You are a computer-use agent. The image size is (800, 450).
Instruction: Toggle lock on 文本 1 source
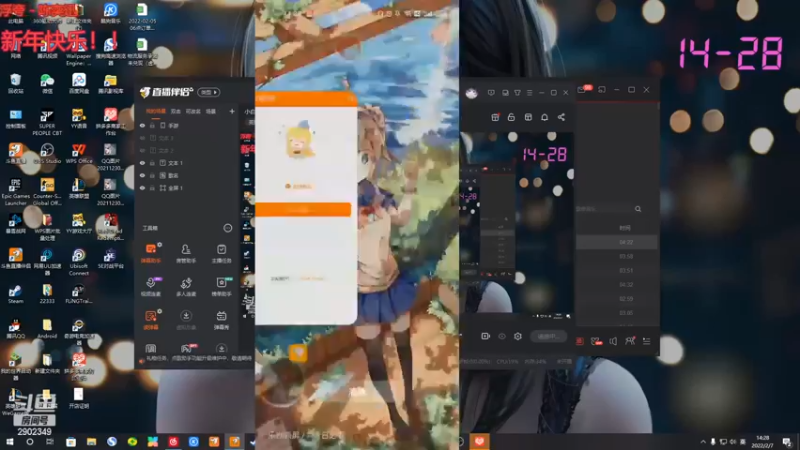152,163
